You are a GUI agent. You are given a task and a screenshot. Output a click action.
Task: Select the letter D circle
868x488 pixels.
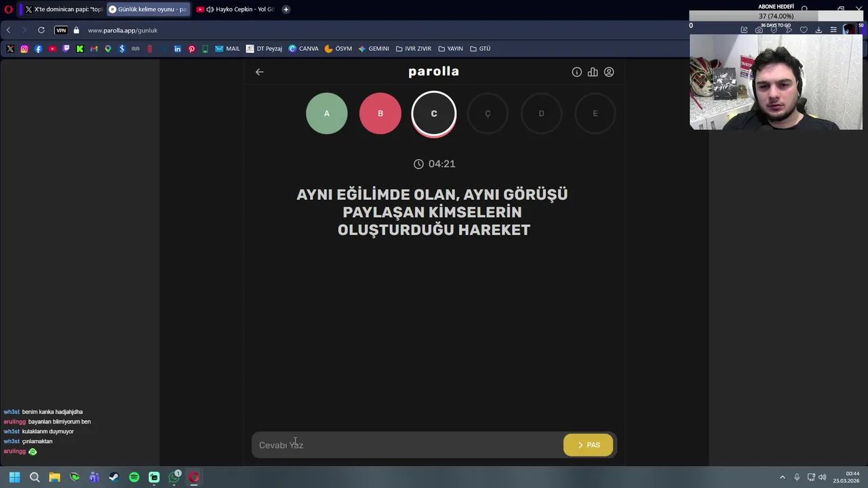tap(541, 113)
